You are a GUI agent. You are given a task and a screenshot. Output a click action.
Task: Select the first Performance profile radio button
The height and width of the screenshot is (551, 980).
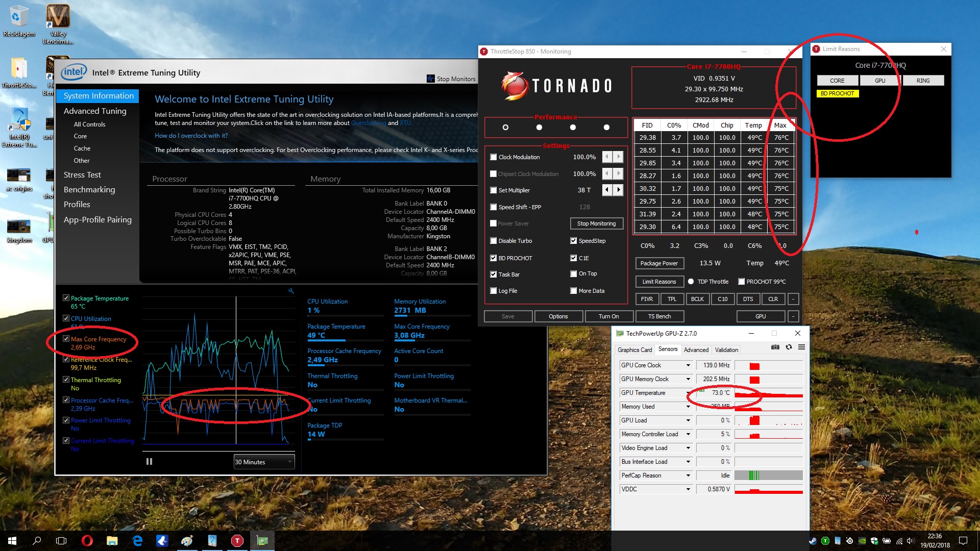pos(505,127)
